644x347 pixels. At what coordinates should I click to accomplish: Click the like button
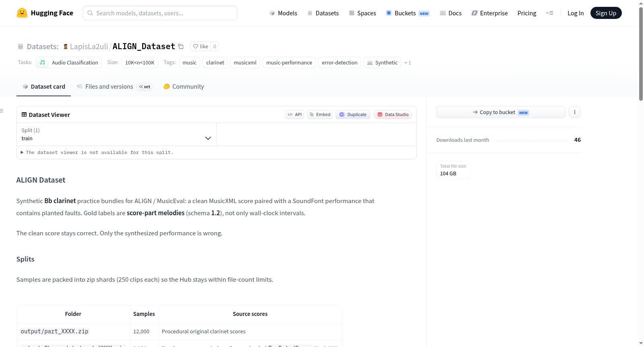[200, 46]
